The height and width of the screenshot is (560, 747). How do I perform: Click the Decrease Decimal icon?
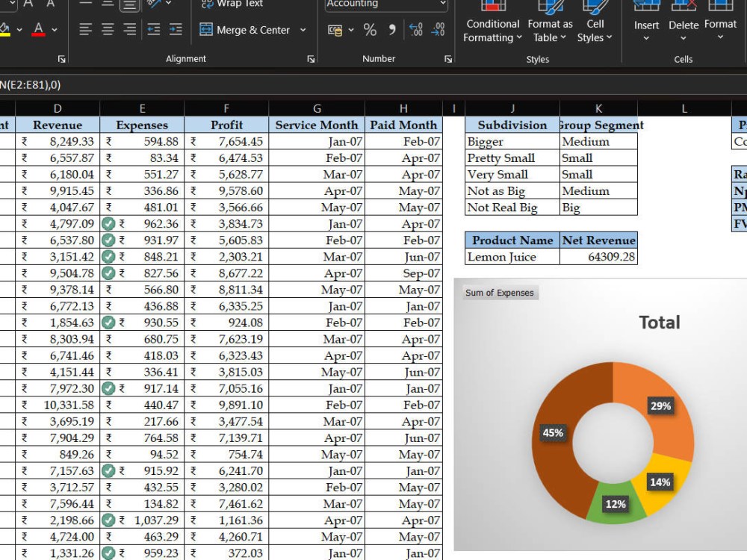(438, 30)
